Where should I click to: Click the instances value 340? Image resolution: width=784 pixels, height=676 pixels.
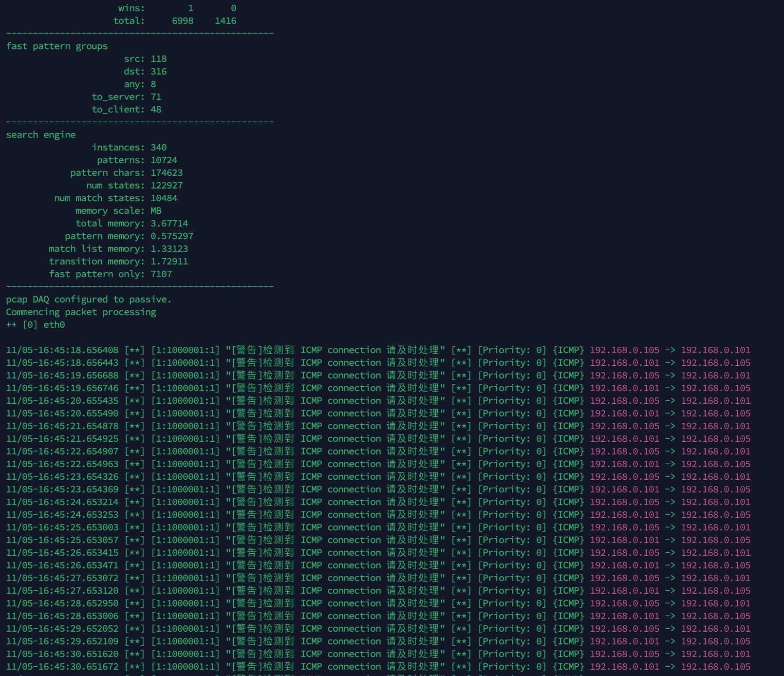pyautogui.click(x=159, y=147)
